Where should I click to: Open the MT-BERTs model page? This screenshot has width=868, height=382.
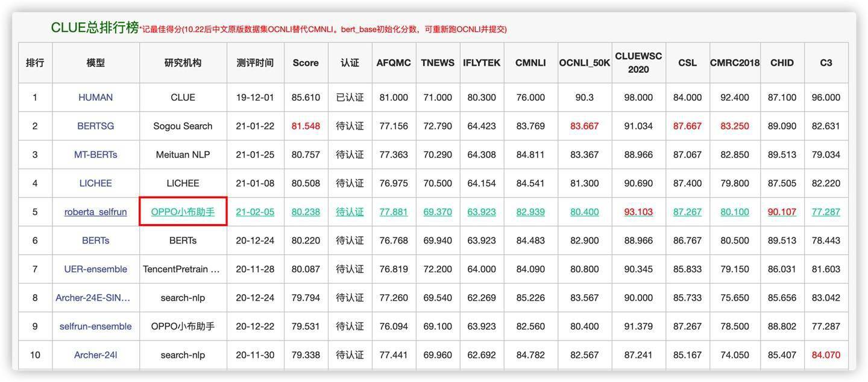[95, 153]
